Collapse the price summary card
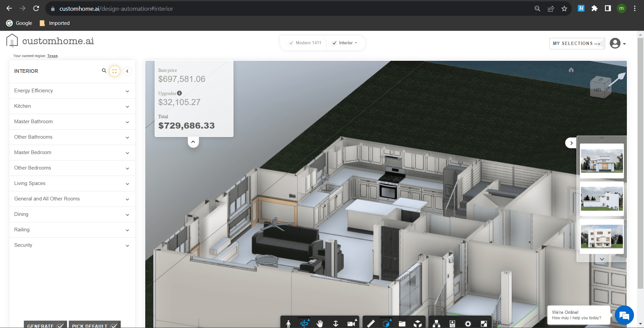The image size is (644, 328). (x=193, y=142)
